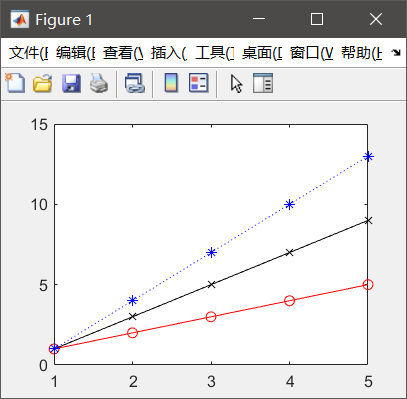
Task: Dock the figure with the menu bar arrow
Action: [x=396, y=53]
